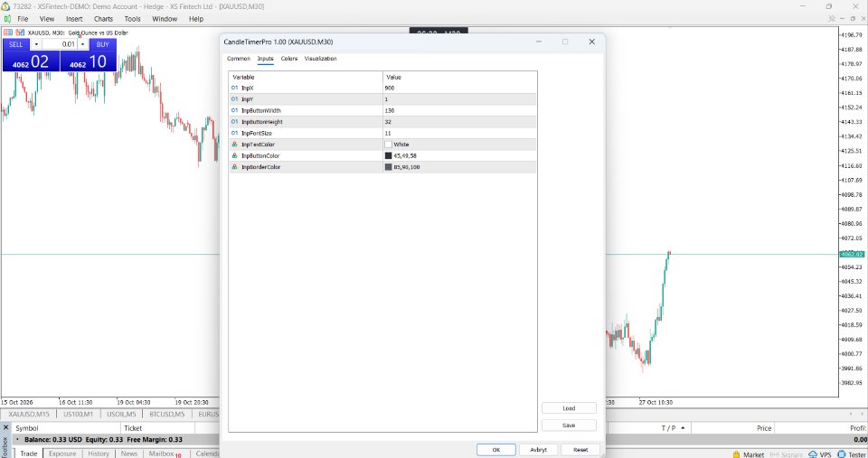
Task: Click the BUY button on trading panel
Action: point(102,44)
